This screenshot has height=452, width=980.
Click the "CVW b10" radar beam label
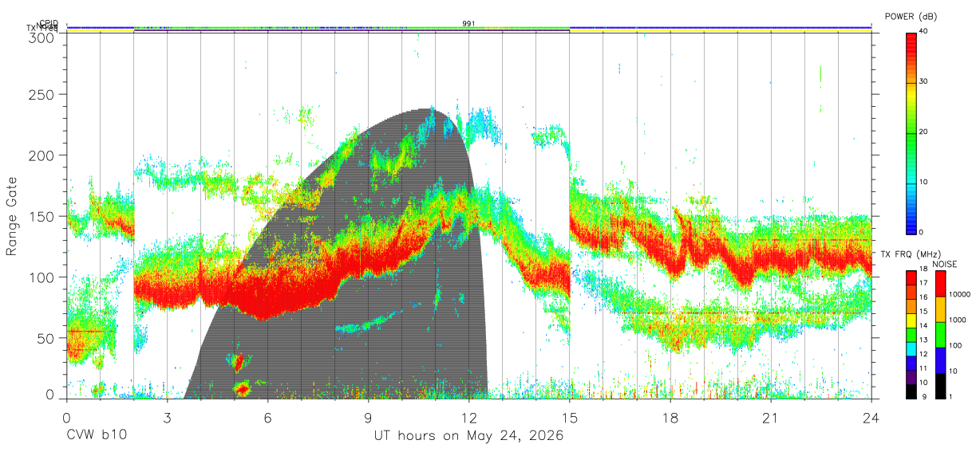click(x=96, y=436)
